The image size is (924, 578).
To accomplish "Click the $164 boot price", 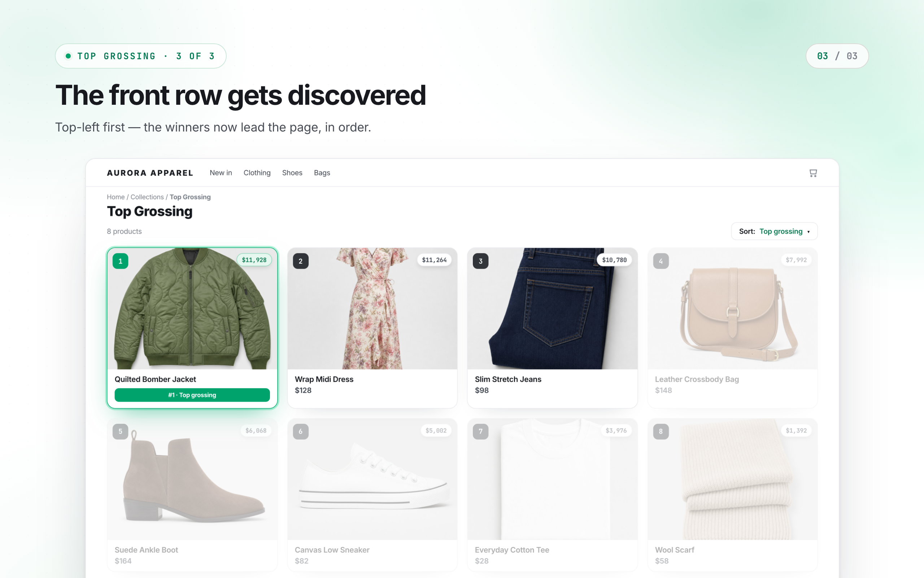I will (123, 561).
